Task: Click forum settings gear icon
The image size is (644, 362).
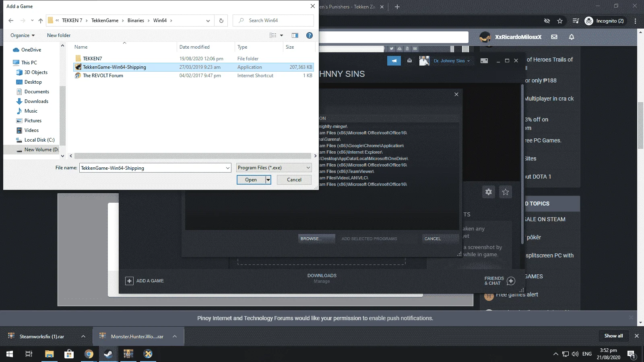Action: tap(488, 192)
